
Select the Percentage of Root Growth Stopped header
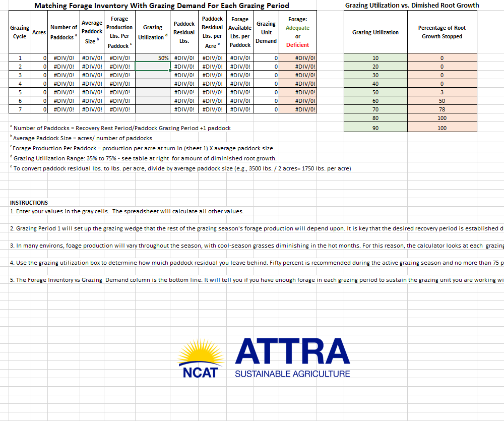pyautogui.click(x=442, y=32)
